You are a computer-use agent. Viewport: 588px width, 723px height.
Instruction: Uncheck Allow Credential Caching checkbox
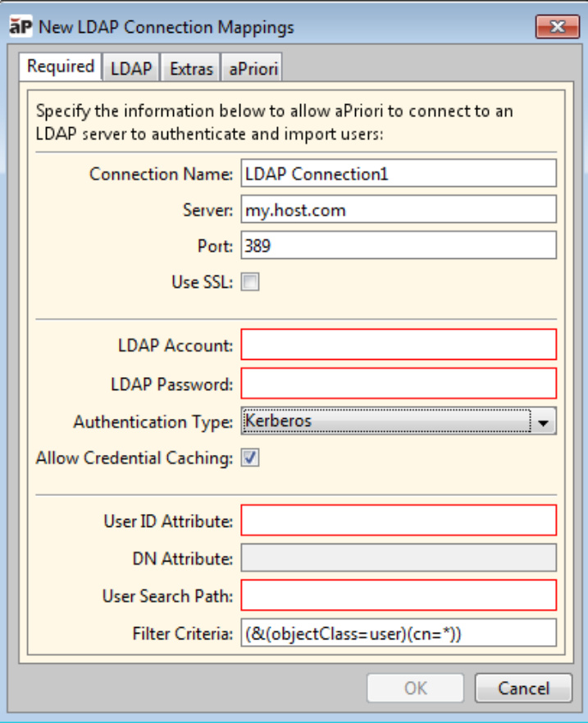pyautogui.click(x=250, y=458)
